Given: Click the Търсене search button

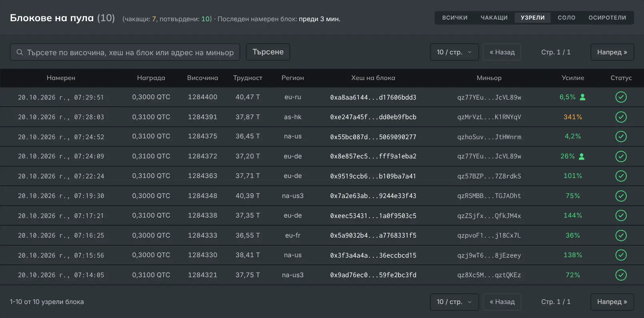Looking at the screenshot, I should click(268, 52).
